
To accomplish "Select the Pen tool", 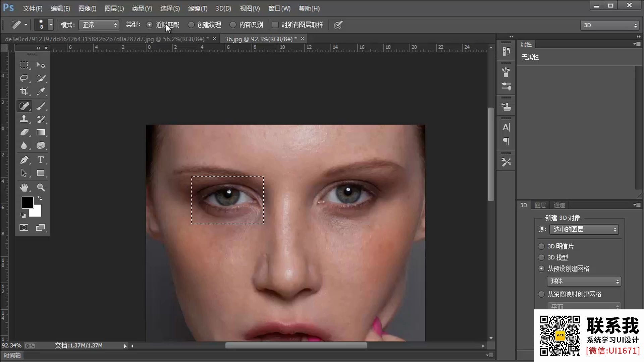I will tap(24, 160).
